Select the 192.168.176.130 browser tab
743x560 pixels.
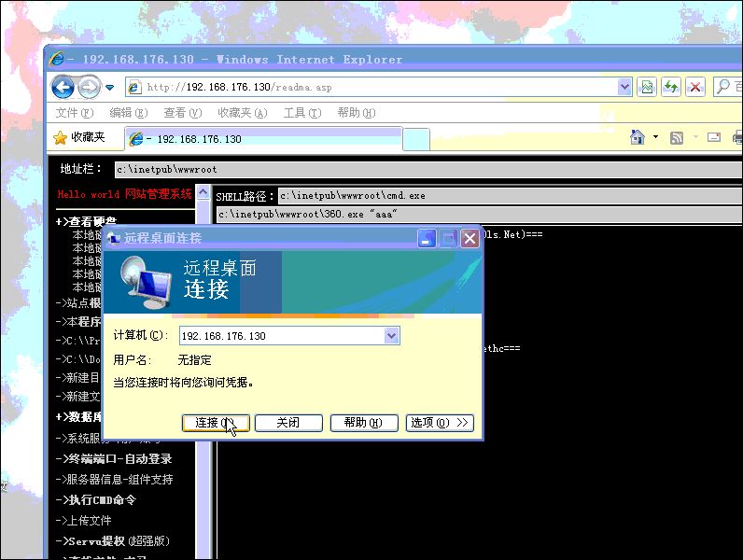(263, 139)
